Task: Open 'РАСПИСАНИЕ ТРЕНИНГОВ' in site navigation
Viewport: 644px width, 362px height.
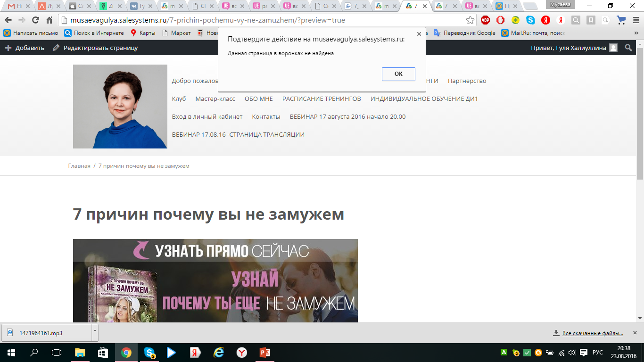Action: tap(322, 99)
